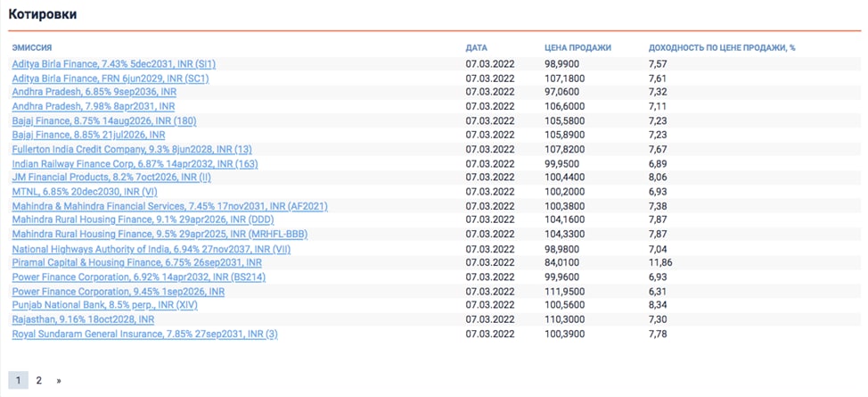Select yield value 7,11
The image size is (868, 397).
[x=658, y=106]
